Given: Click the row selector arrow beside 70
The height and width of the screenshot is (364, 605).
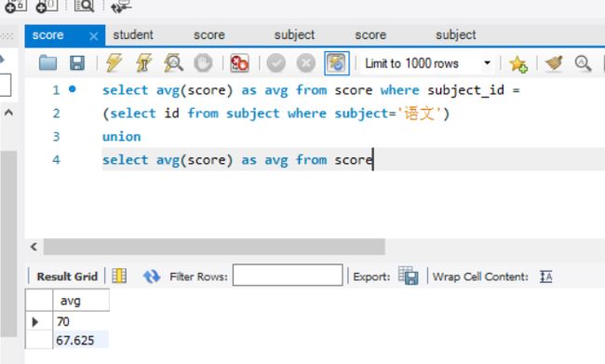Looking at the screenshot, I should [x=35, y=321].
